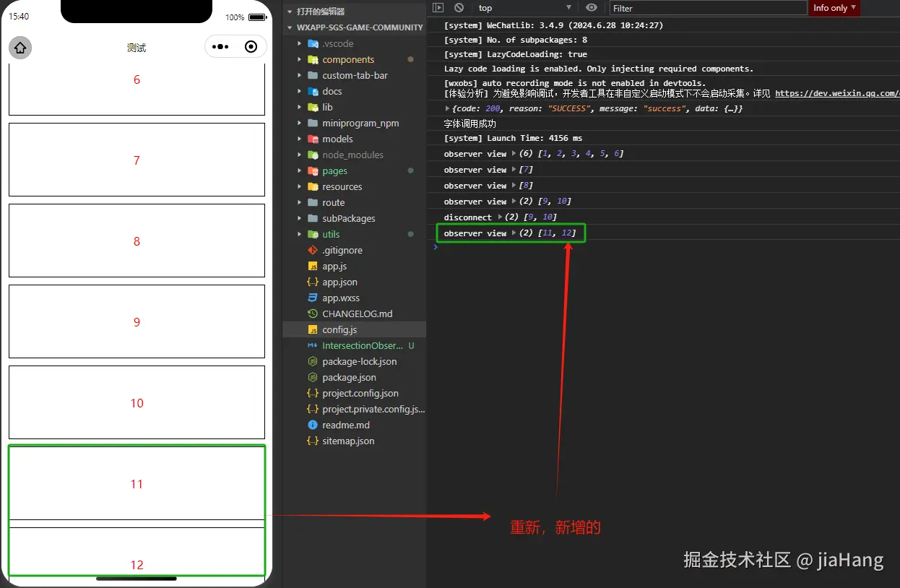This screenshot has height=588, width=900.
Task: Click '[system] LazyCodeLoading: true' log line
Action: tap(515, 54)
